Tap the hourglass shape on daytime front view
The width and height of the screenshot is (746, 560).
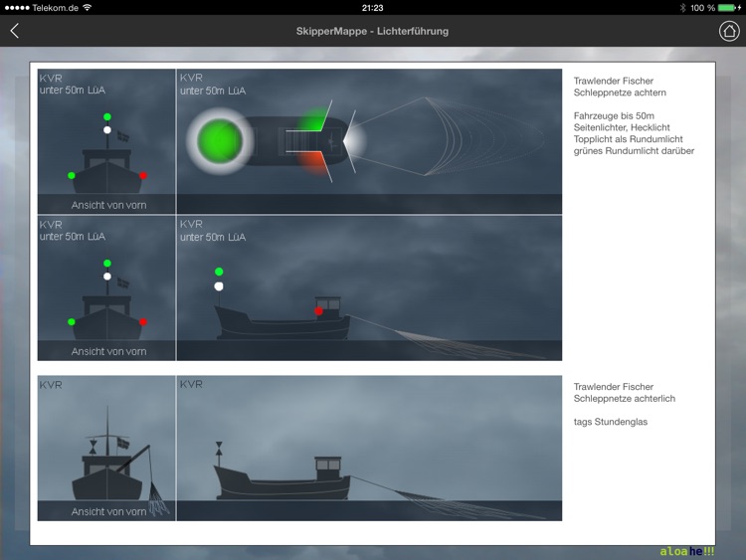tap(93, 448)
